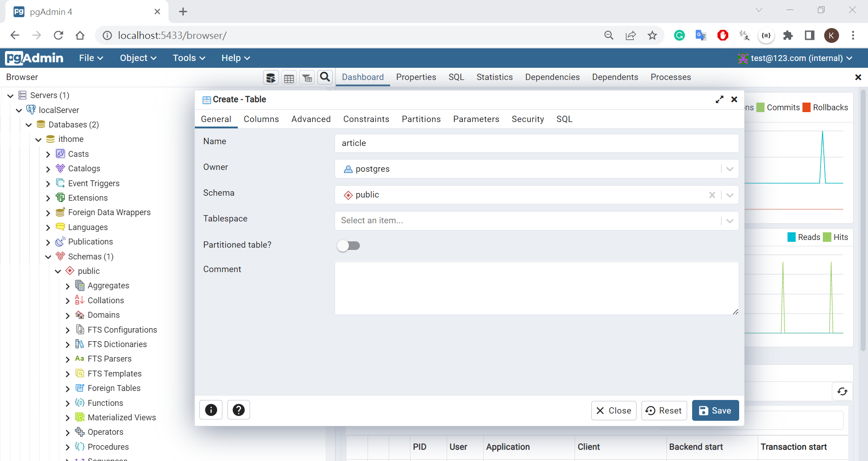Viewport: 868px width, 461px height.
Task: Open the Tablespace dropdown
Action: [730, 221]
